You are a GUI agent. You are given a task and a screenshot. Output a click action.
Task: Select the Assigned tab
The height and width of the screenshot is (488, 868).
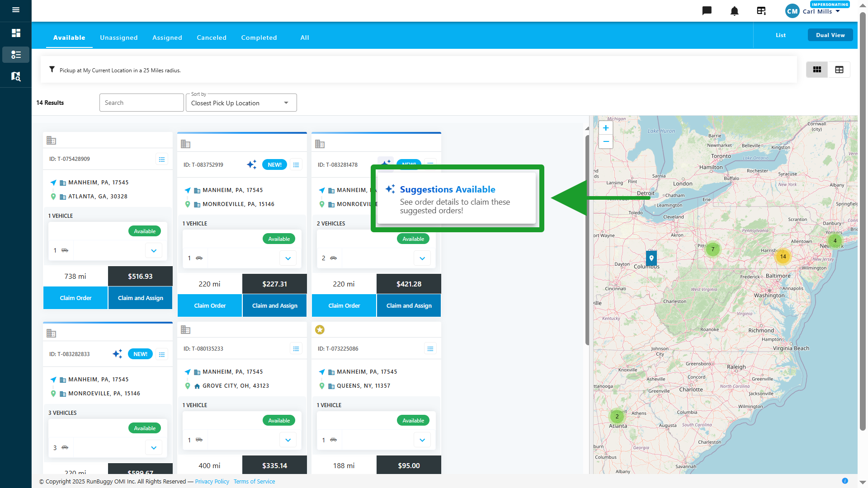click(167, 38)
